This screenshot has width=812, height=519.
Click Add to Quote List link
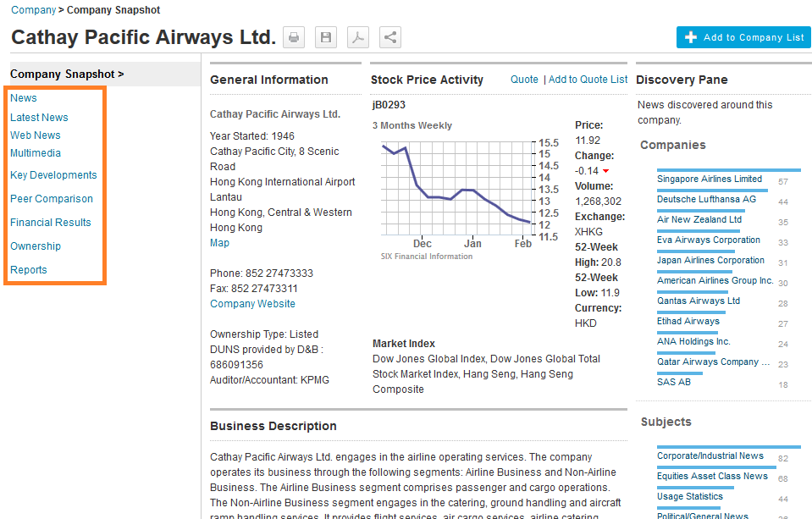pyautogui.click(x=588, y=80)
